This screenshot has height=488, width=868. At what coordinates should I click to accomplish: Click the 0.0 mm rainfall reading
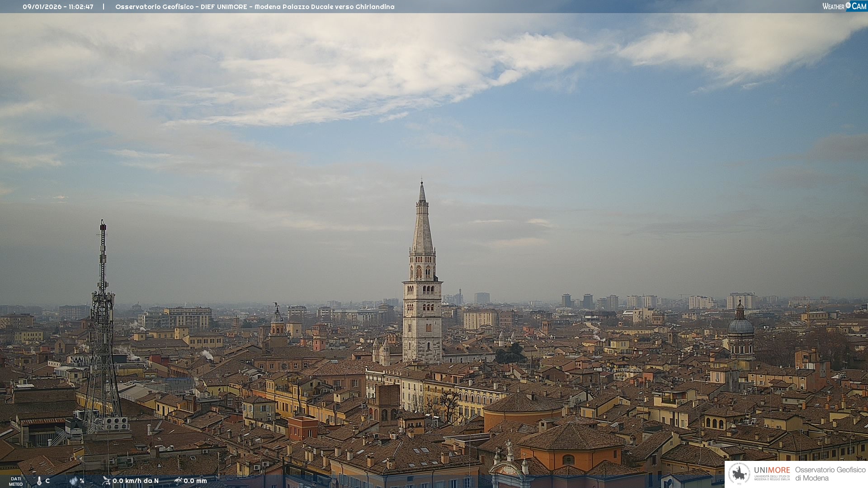(x=195, y=481)
